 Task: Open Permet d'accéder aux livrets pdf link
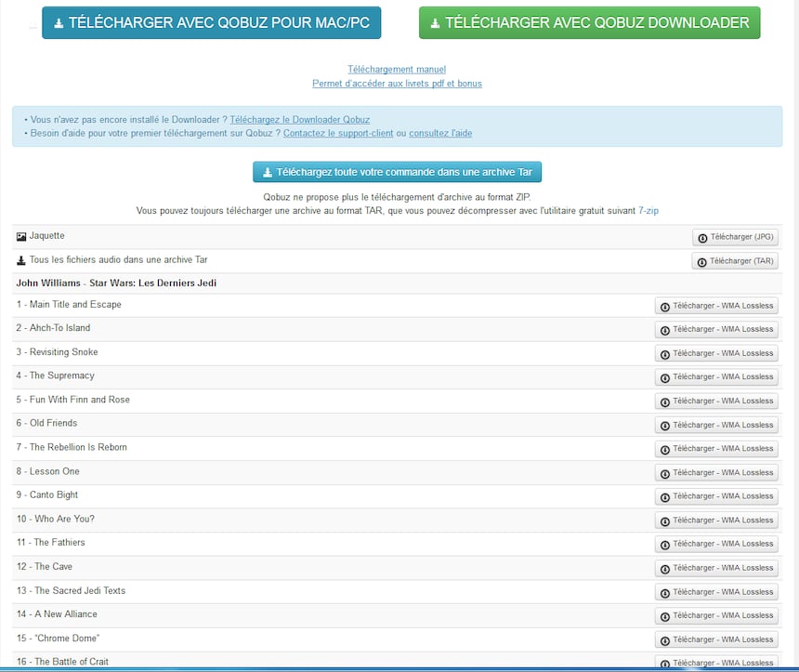point(397,84)
